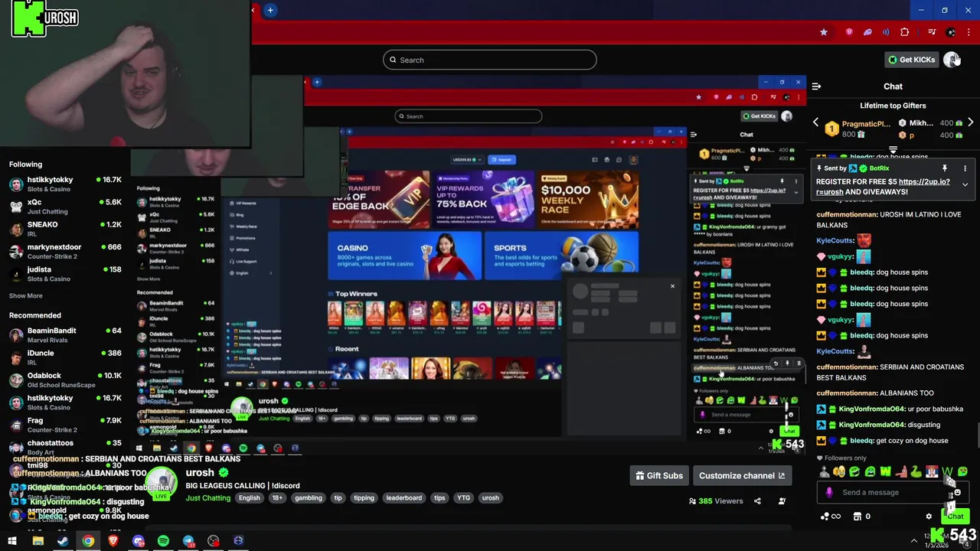The width and height of the screenshot is (980, 551).
Task: Open Discord from the taskbar
Action: tap(139, 541)
